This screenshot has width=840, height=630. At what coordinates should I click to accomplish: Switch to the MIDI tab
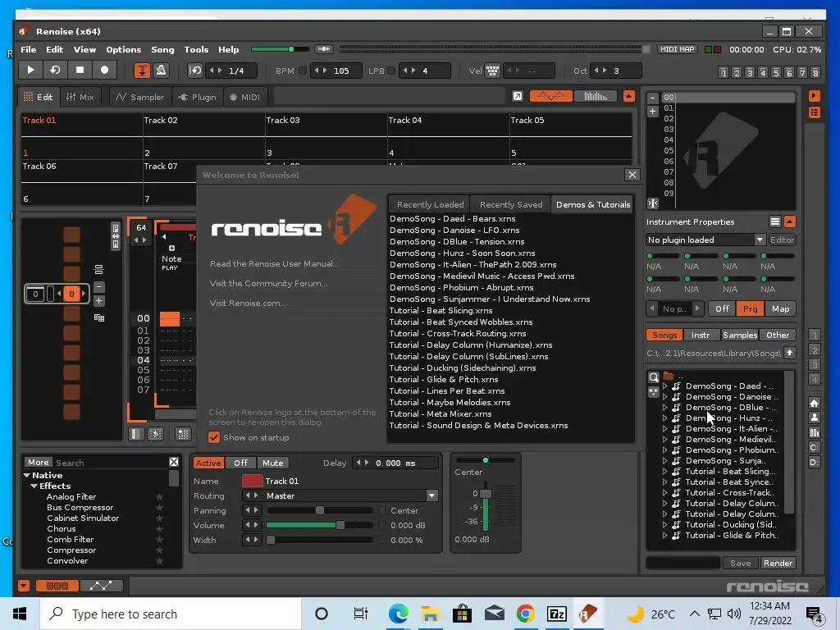coord(244,97)
